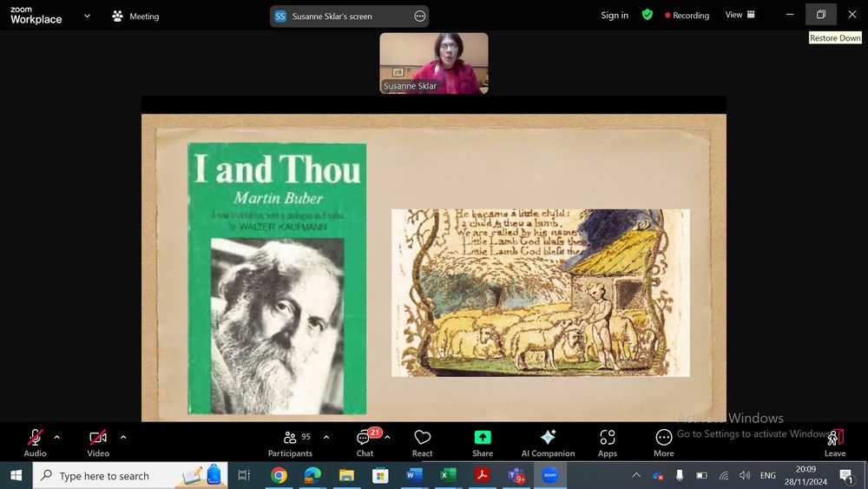This screenshot has width=868, height=489.
Task: Click the Restore Down window button
Action: point(821,15)
